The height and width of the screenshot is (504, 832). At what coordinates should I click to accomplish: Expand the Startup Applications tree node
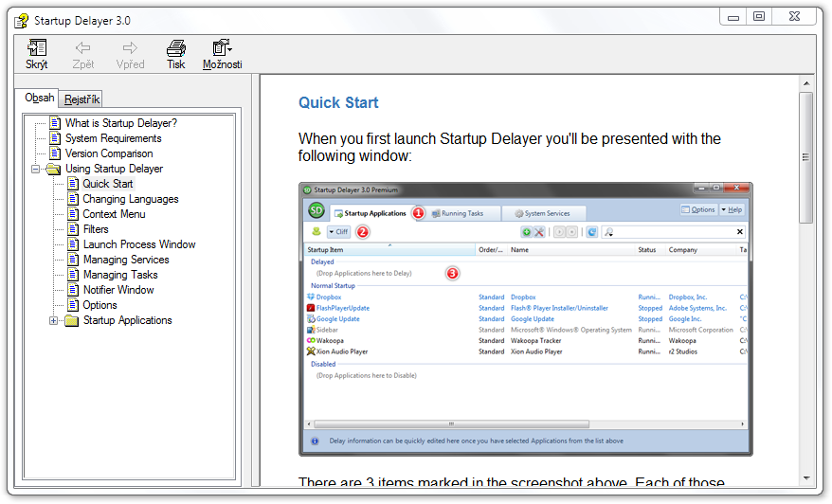[x=53, y=320]
